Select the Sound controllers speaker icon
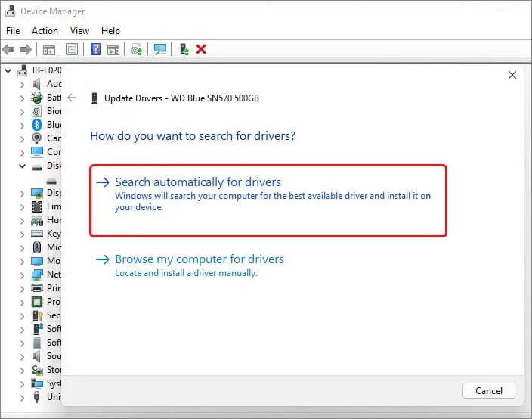Screen dimensions: 532x419 coord(36,356)
